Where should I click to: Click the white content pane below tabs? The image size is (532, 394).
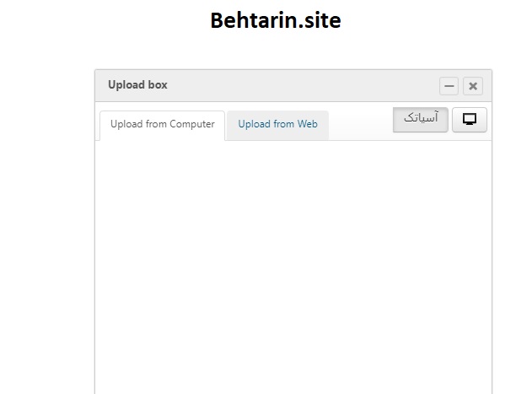pyautogui.click(x=293, y=267)
